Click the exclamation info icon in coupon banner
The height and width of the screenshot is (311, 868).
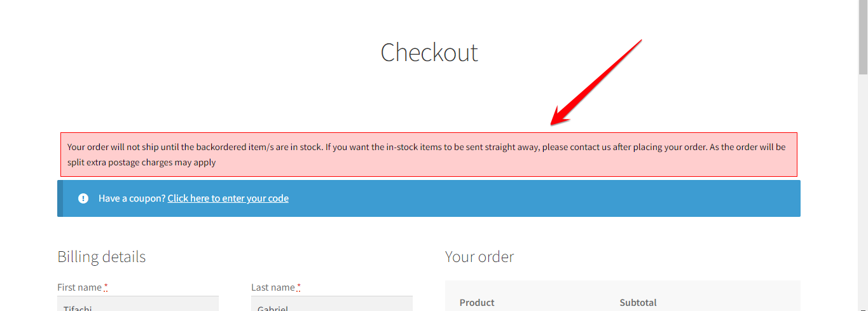point(83,198)
